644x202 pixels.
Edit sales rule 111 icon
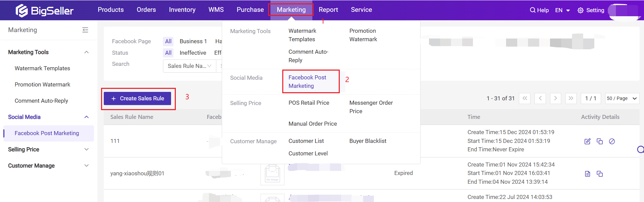pos(588,141)
